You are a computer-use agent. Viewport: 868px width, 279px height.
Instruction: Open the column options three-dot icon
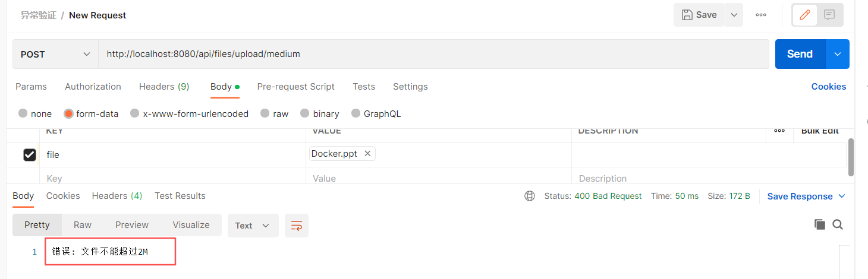tap(779, 131)
